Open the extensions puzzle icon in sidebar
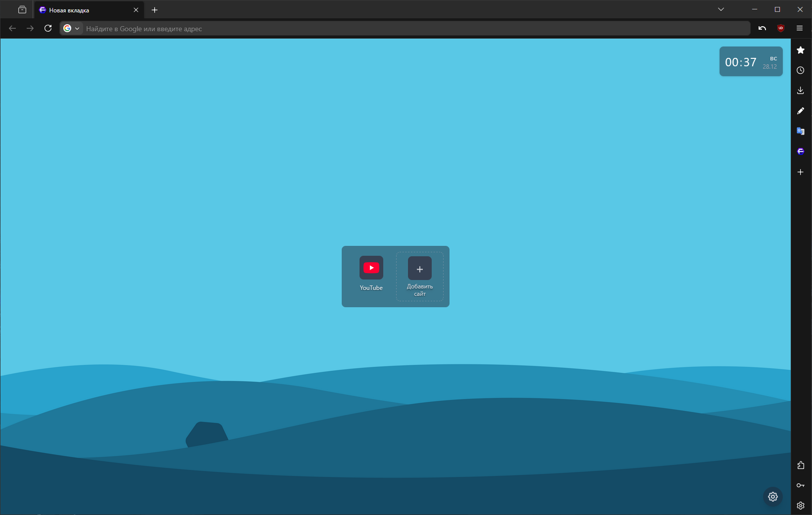 coord(801,465)
